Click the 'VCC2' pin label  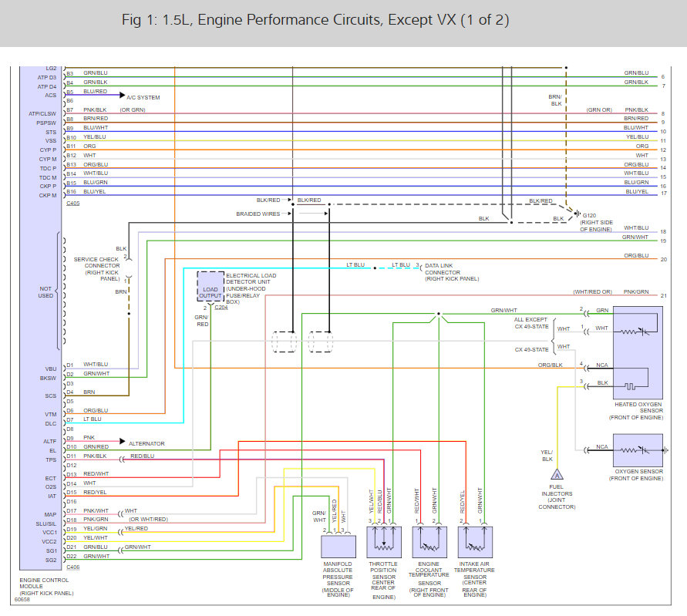pos(49,542)
